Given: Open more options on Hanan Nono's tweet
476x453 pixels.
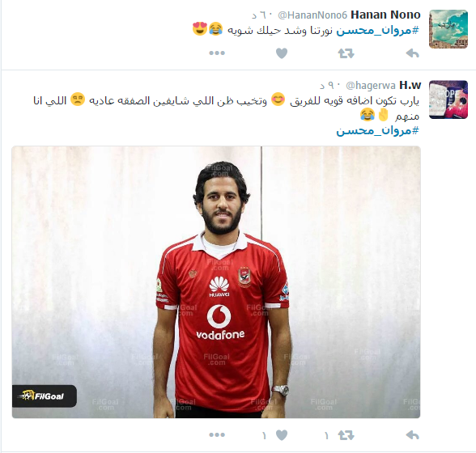Looking at the screenshot, I should [x=217, y=53].
